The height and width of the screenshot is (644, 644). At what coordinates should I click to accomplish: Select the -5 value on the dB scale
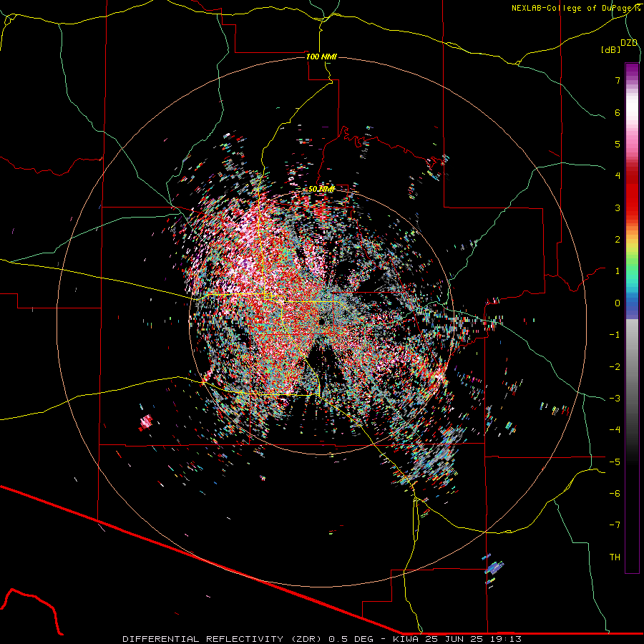point(615,462)
